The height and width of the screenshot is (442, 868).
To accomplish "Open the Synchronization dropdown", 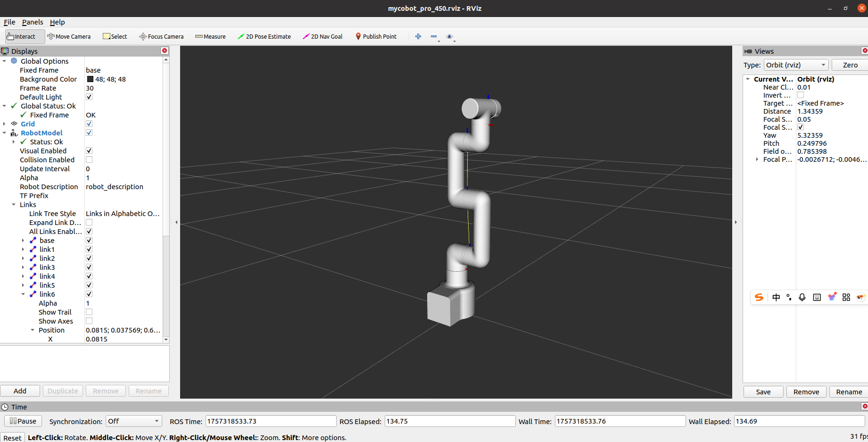I will click(x=133, y=421).
